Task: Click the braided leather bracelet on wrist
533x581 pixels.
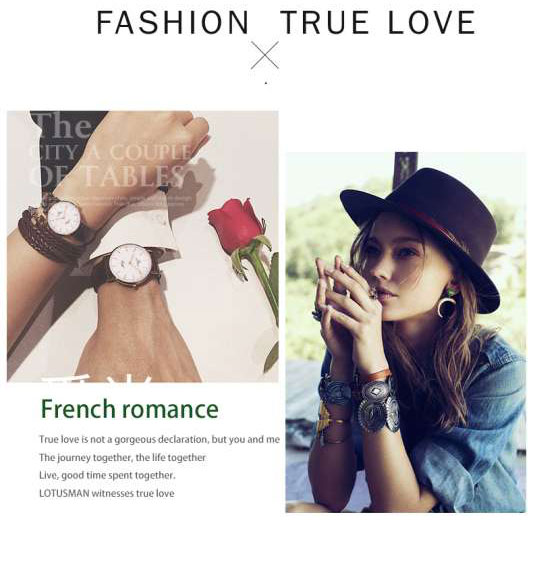Action: pos(41,232)
